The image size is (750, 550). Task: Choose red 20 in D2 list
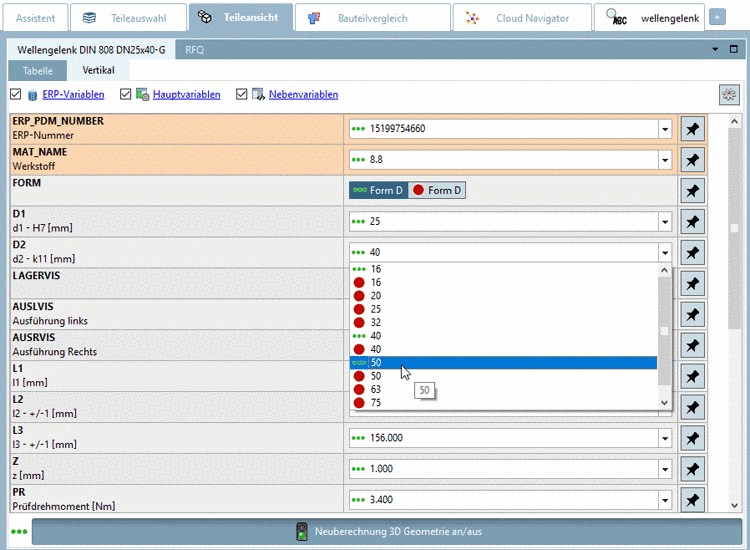(503, 296)
